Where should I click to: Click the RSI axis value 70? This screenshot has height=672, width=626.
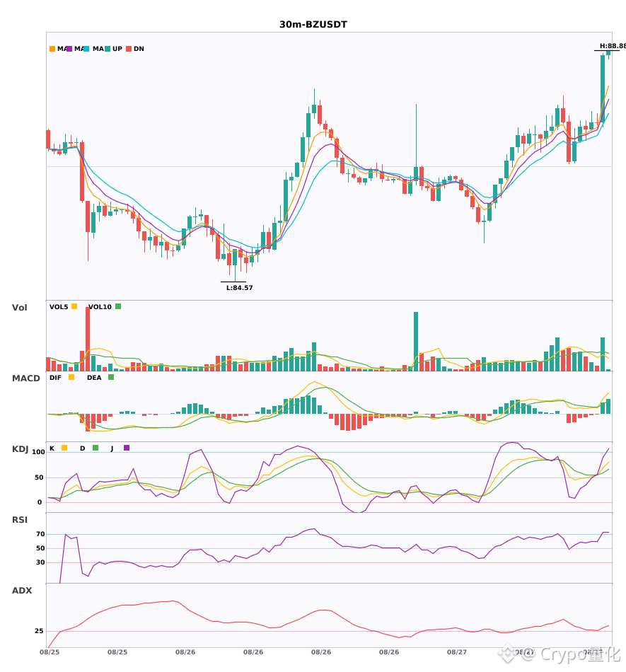(x=41, y=534)
